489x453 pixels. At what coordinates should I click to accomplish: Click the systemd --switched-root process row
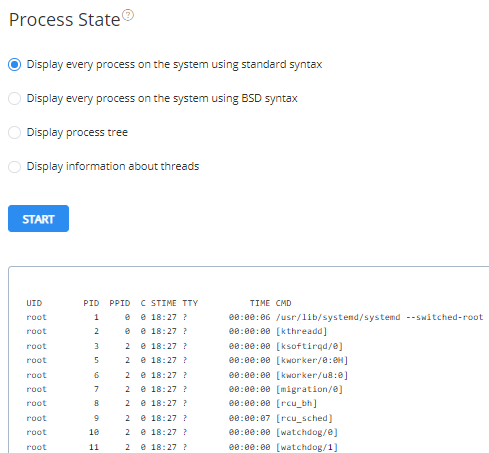click(x=255, y=317)
